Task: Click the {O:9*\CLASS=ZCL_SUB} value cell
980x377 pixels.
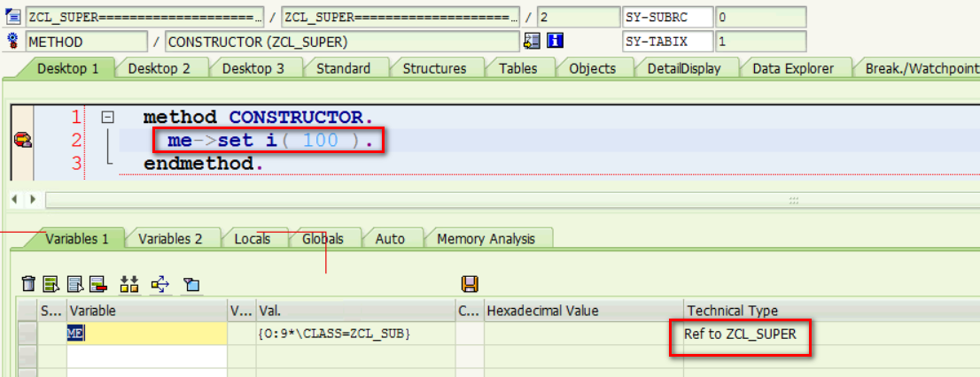Action: (x=355, y=334)
